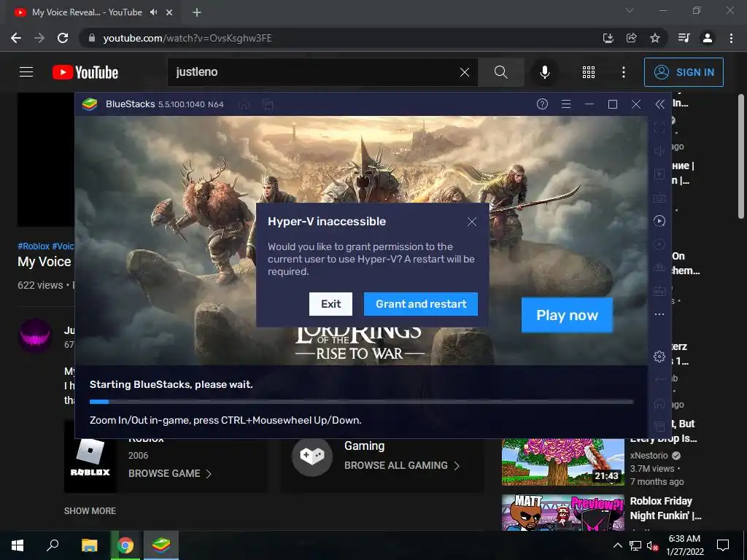The image size is (747, 560).
Task: Click BlueStacks taskbar icon
Action: 161,545
